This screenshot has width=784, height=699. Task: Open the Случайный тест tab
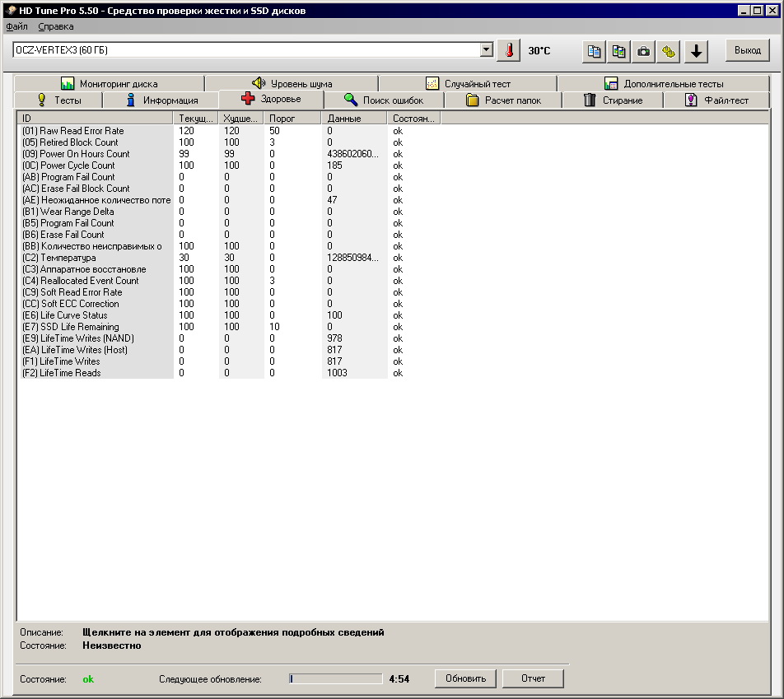point(468,83)
